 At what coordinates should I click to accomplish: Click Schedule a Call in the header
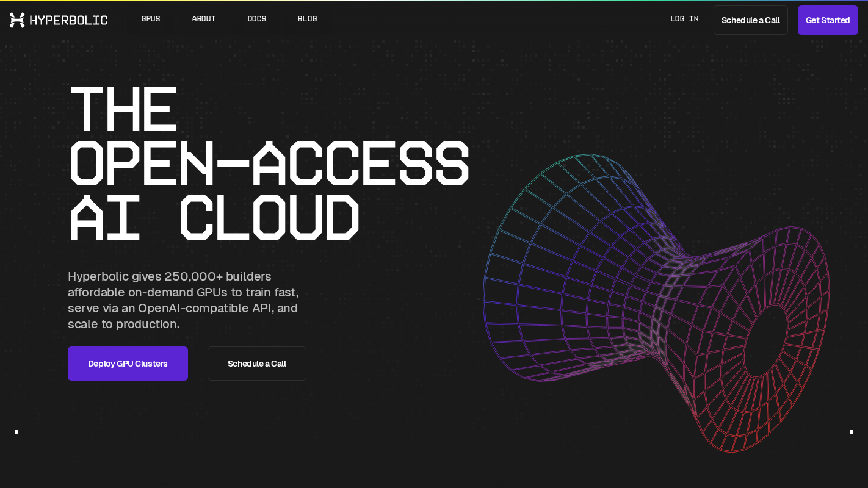pos(751,20)
